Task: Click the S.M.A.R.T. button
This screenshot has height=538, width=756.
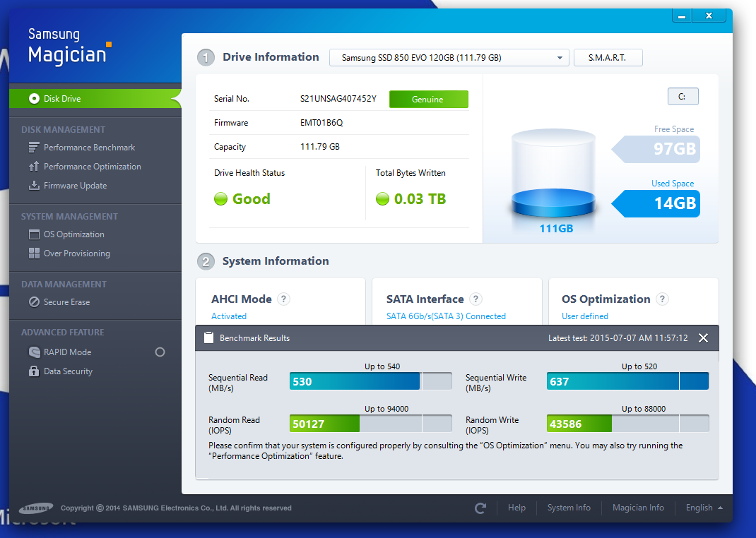Action: pos(608,58)
